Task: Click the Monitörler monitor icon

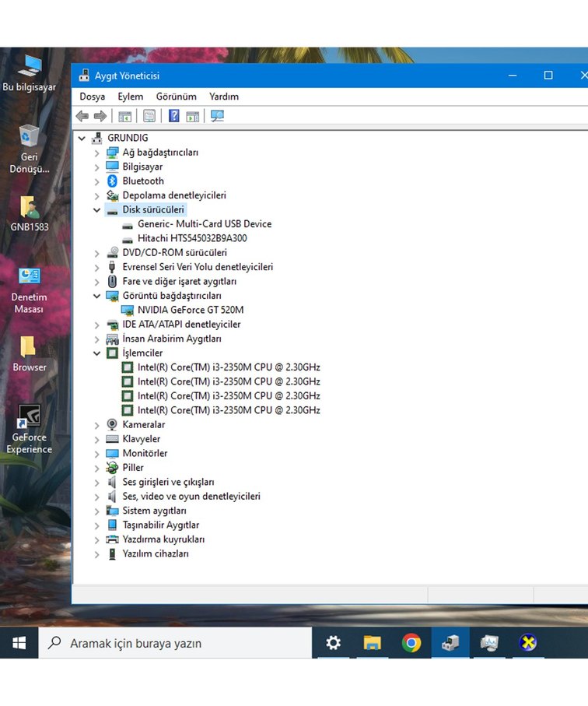Action: [x=112, y=453]
